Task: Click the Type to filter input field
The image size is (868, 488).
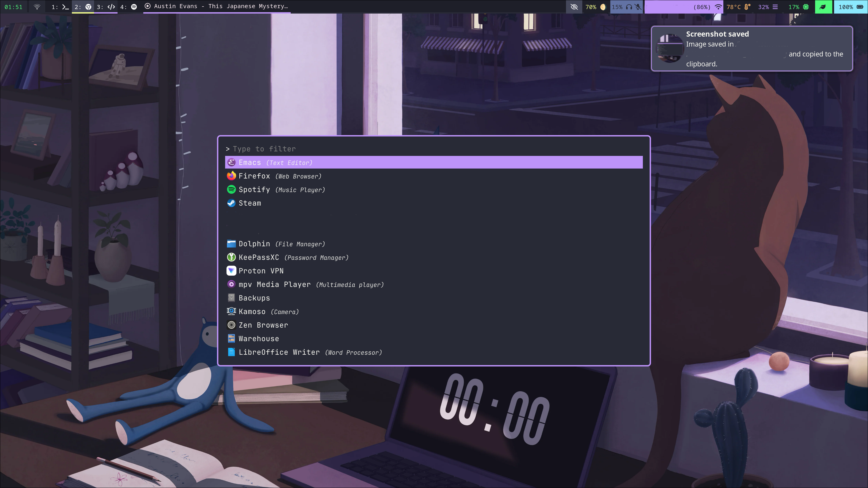Action: [x=434, y=148]
